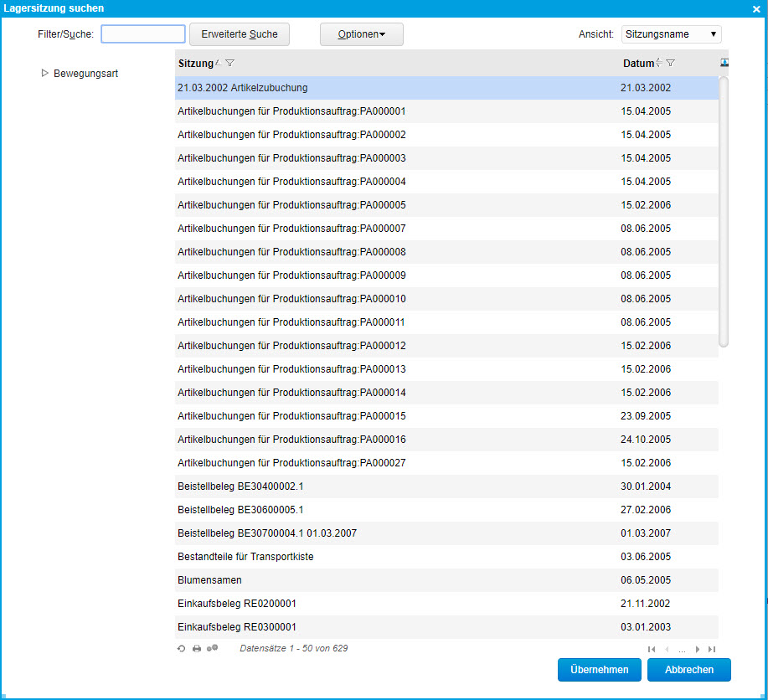The height and width of the screenshot is (700, 768).
Task: Click the gray dots icon beside print
Action: tap(213, 649)
